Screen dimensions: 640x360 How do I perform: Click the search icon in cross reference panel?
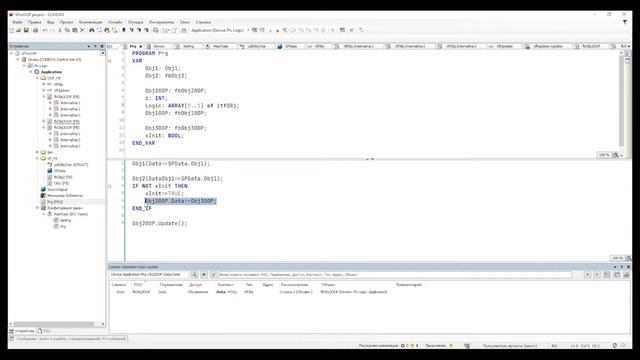pyautogui.click(x=194, y=275)
